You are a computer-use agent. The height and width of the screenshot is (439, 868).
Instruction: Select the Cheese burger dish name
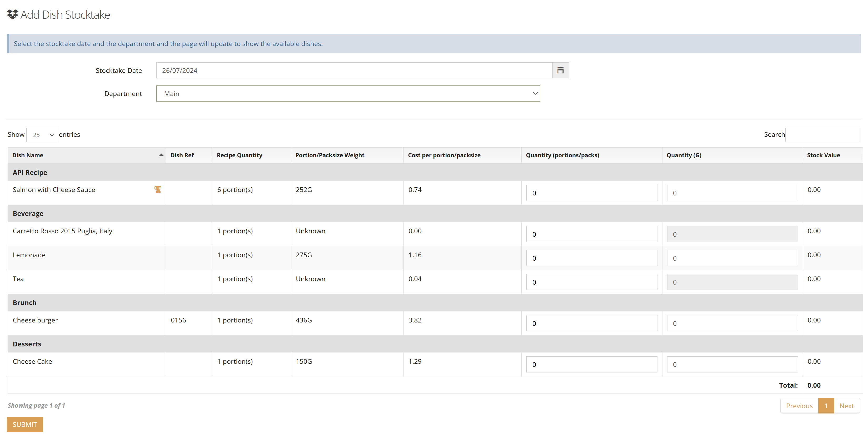[x=35, y=320]
